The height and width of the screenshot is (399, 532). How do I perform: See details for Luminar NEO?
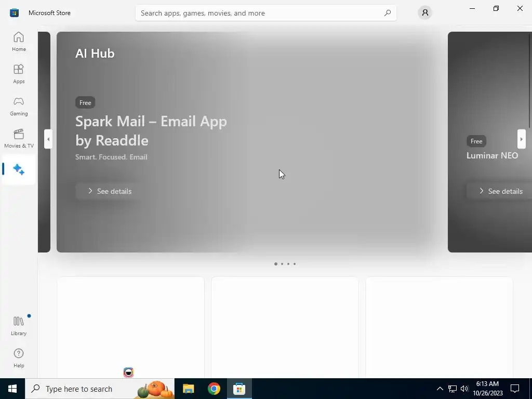click(x=499, y=191)
